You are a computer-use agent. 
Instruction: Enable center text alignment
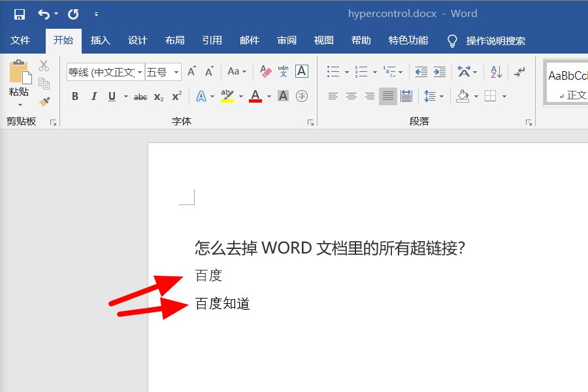(x=351, y=96)
